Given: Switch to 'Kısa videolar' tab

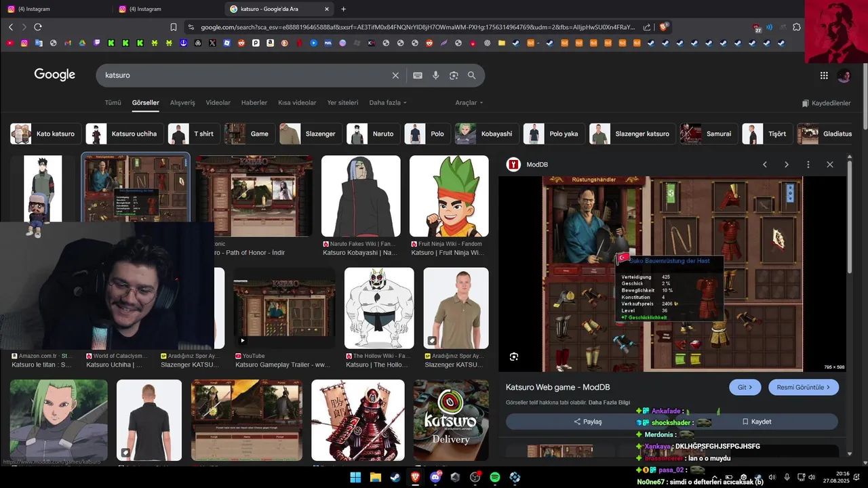Looking at the screenshot, I should point(297,103).
